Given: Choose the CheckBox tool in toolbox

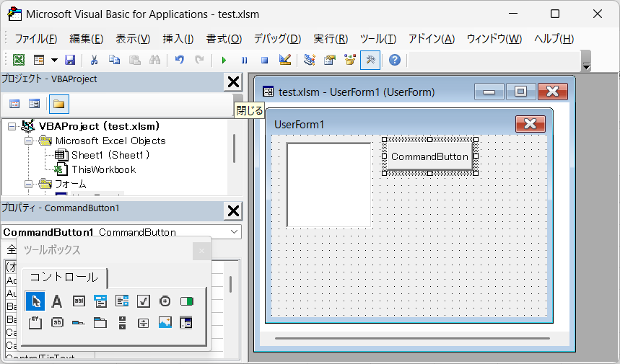Looking at the screenshot, I should [143, 301].
